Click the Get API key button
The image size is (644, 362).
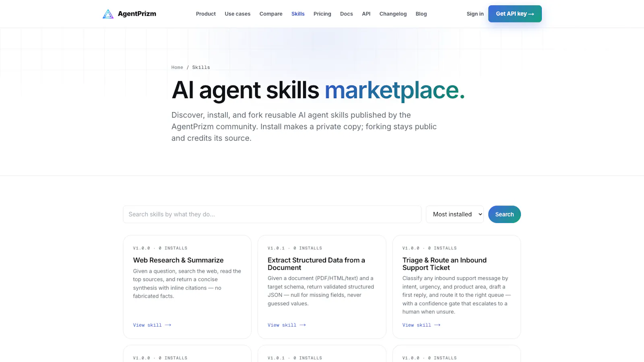click(515, 14)
